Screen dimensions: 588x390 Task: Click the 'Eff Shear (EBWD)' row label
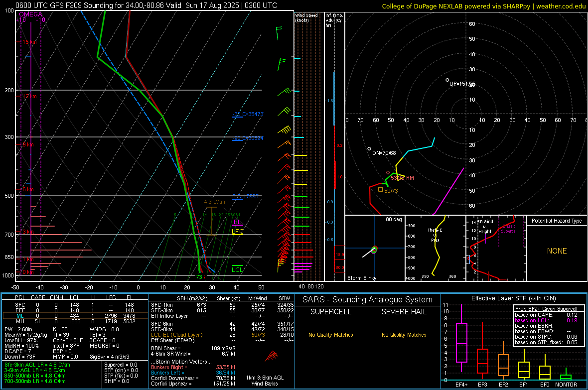click(x=172, y=341)
